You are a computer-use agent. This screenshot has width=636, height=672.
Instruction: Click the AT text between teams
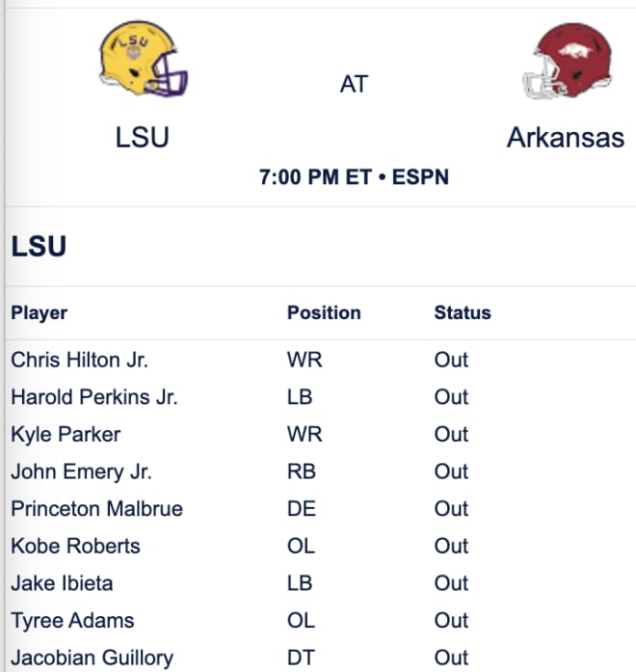pos(354,84)
